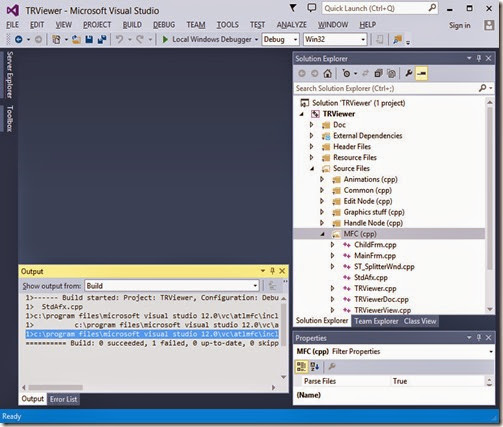Pin the Output window
This screenshot has width=503, height=427.
click(x=272, y=271)
